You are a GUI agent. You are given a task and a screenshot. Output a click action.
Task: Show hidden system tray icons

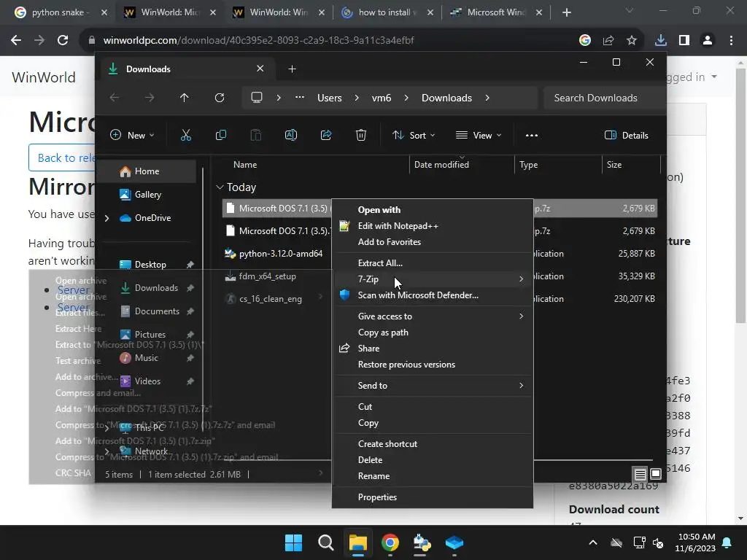point(592,542)
